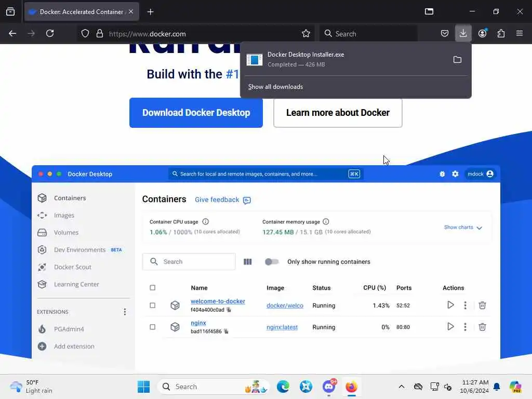Start the nginx container play icon
This screenshot has height=399, width=532.
pyautogui.click(x=450, y=327)
